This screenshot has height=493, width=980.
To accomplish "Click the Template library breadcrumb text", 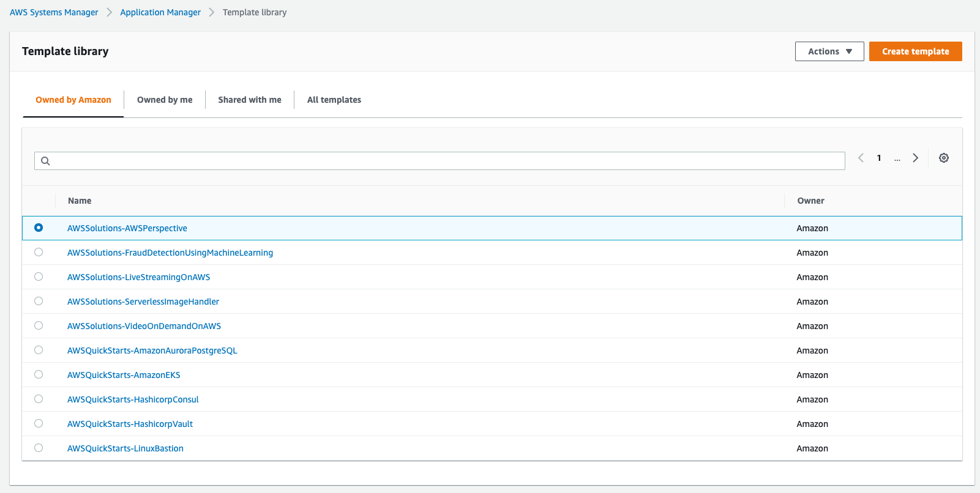I will [x=255, y=12].
